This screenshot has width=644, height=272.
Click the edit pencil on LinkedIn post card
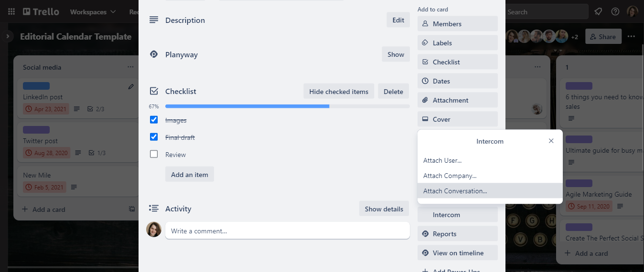click(x=131, y=86)
